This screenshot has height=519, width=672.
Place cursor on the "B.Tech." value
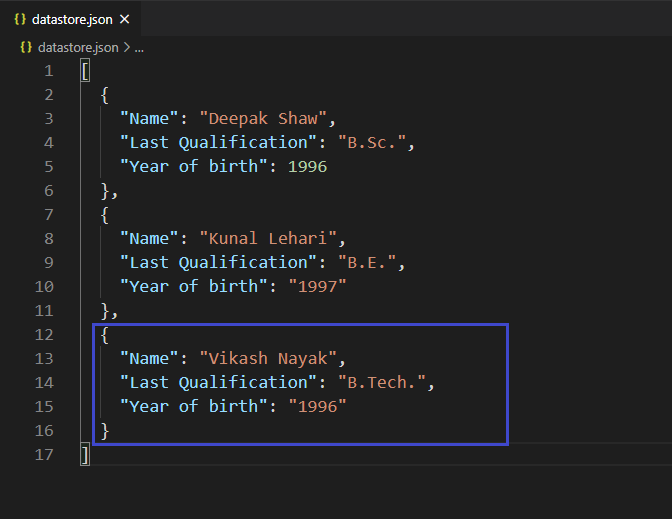pos(381,382)
